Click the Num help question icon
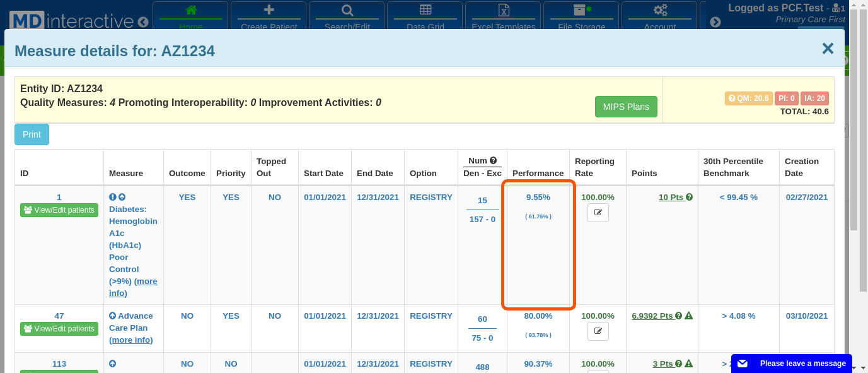The height and width of the screenshot is (373, 868). [x=494, y=160]
